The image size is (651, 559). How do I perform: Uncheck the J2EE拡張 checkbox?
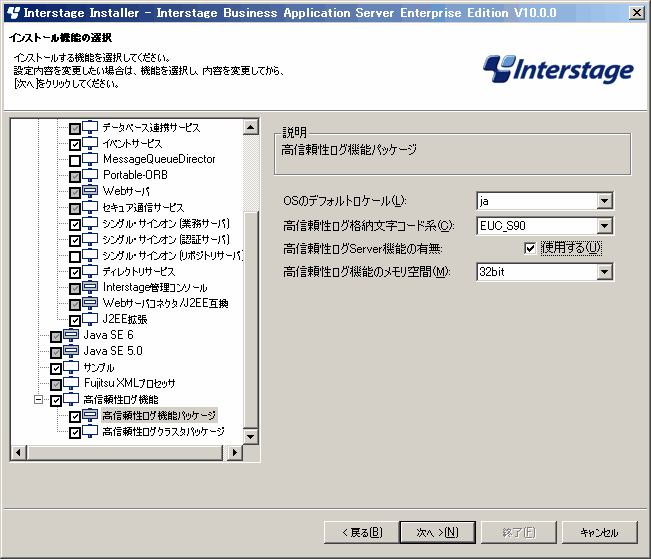coord(75,321)
